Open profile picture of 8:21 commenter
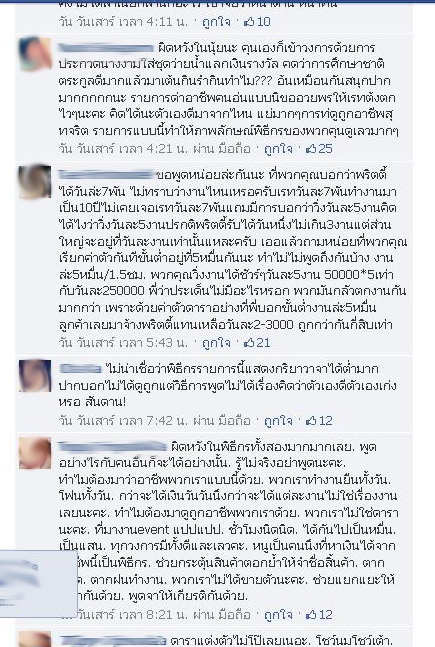 click(35, 453)
